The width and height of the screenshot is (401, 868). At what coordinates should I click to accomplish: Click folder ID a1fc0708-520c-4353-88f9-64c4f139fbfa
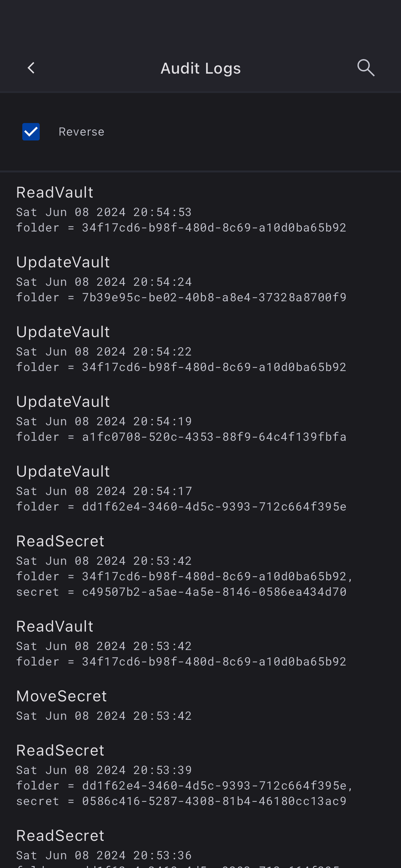click(214, 437)
